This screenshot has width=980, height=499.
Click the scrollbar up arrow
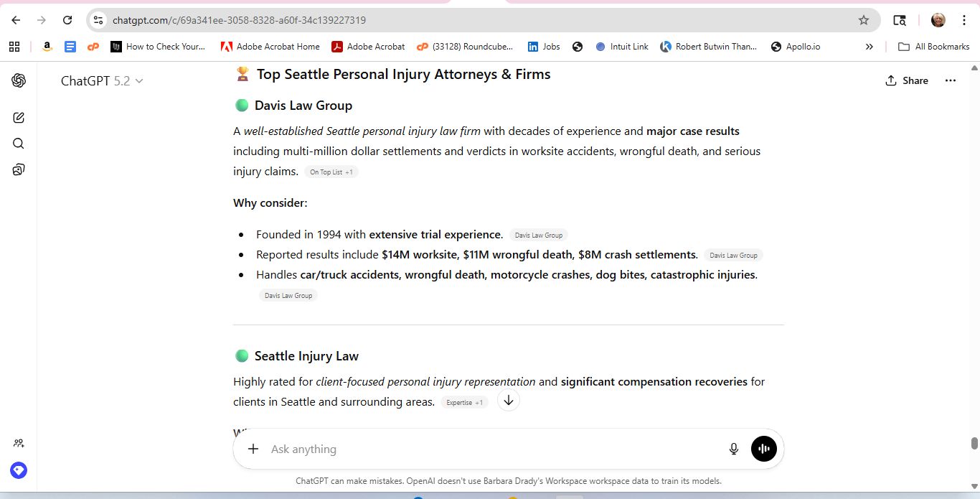click(x=974, y=68)
